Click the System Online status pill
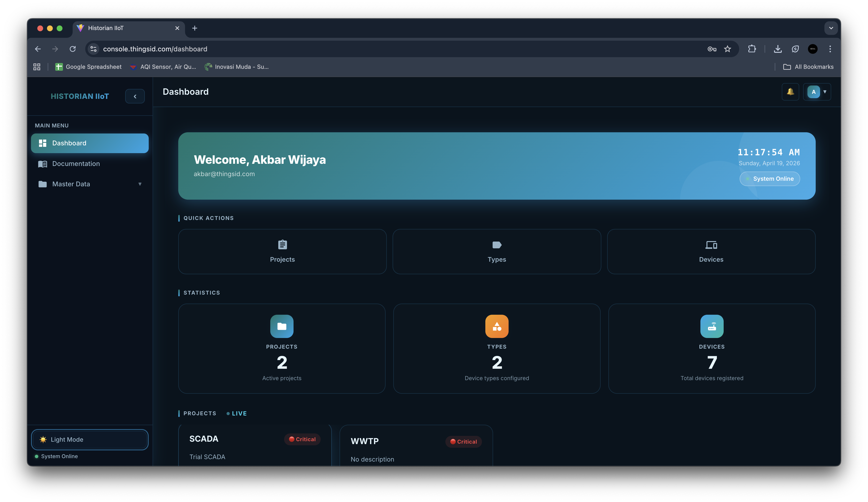868x502 pixels. (769, 179)
